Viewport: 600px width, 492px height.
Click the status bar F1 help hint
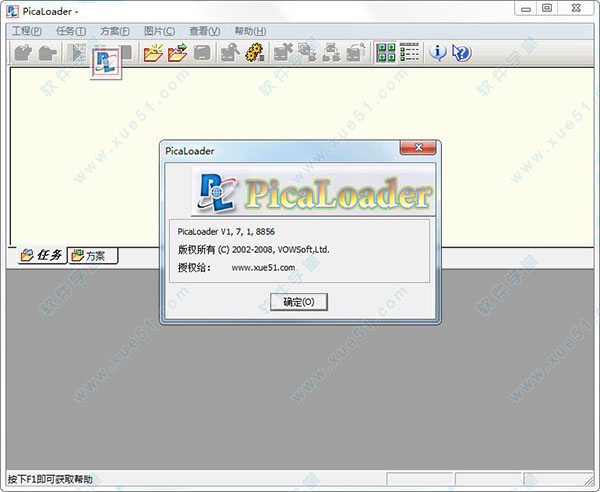[x=50, y=479]
